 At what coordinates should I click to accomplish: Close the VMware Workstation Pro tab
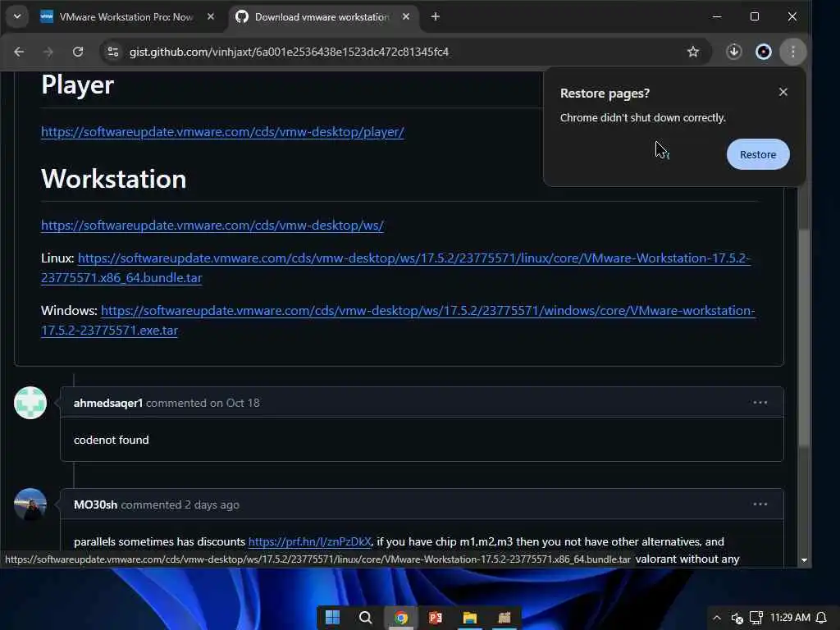coord(211,16)
